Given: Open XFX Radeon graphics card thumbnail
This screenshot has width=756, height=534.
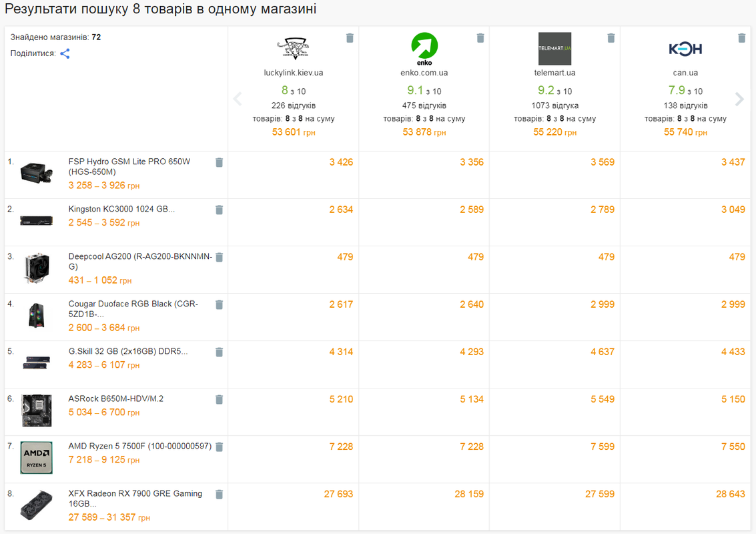Looking at the screenshot, I should pyautogui.click(x=37, y=505).
